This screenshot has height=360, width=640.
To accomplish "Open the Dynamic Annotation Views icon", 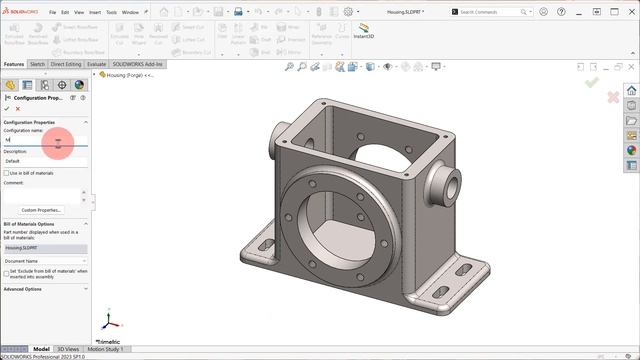I will tap(340, 67).
